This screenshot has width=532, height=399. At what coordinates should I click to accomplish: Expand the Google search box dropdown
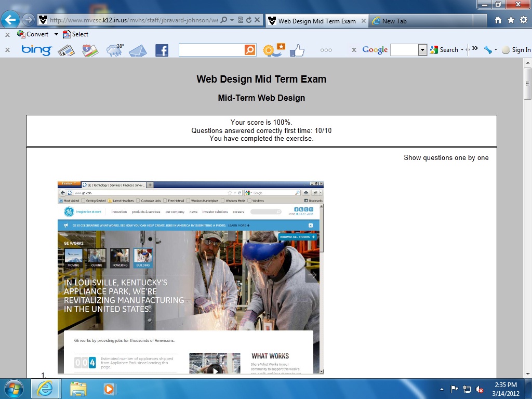422,50
